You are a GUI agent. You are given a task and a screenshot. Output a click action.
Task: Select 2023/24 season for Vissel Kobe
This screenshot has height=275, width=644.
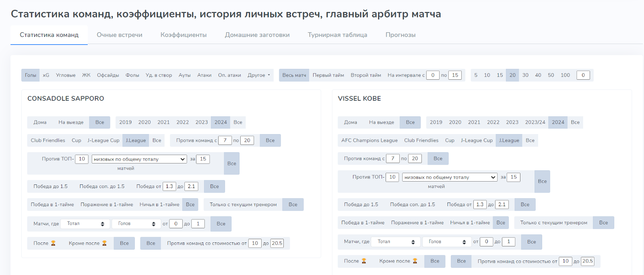(535, 122)
